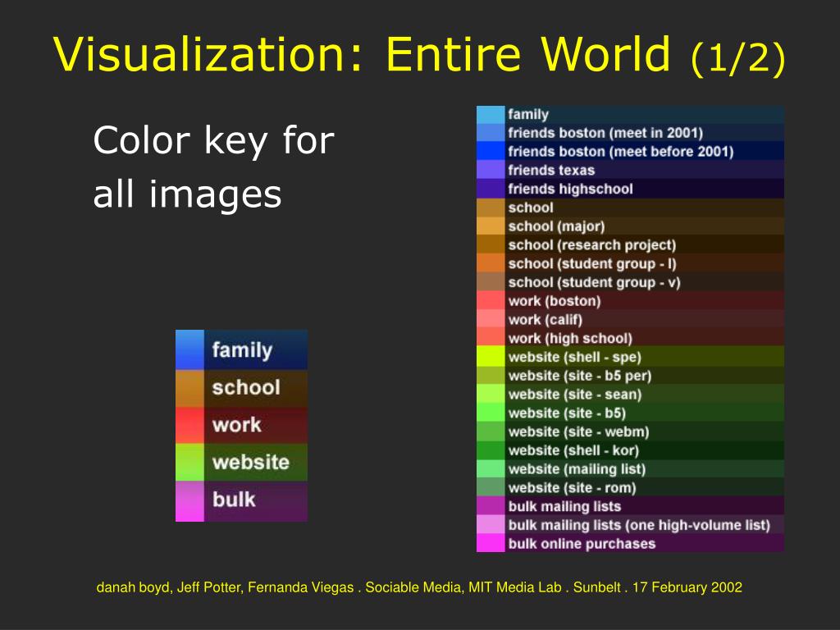Click the 'website (site - sean)' label
This screenshot has width=840, height=630.
pos(575,395)
